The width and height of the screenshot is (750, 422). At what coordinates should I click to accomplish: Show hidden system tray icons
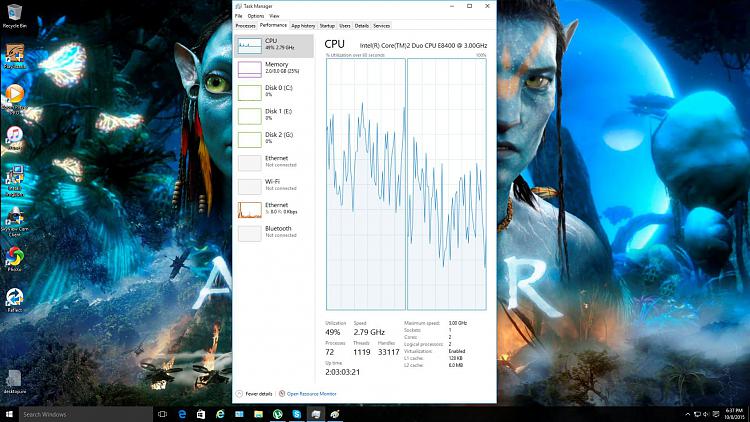[x=688, y=414]
